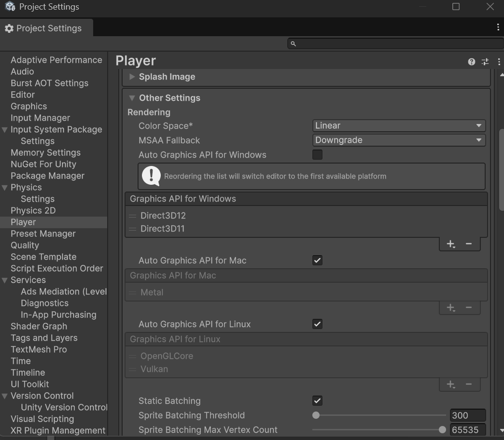Open Player panel three-dot menu

click(x=499, y=62)
